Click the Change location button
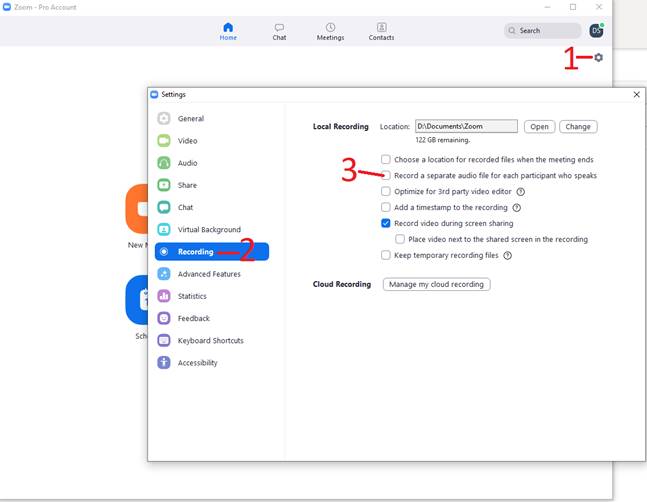Screen dimensions: 647x502 pos(578,127)
